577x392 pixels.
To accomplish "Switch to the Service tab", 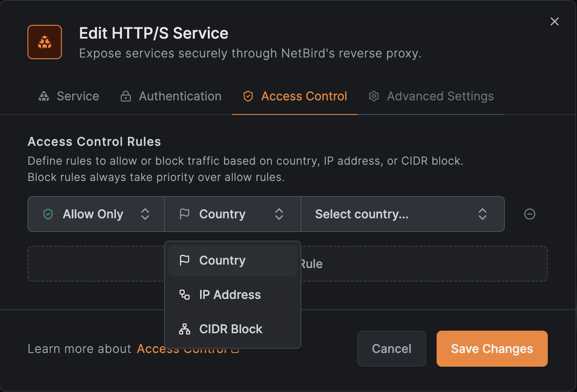I will 69,96.
